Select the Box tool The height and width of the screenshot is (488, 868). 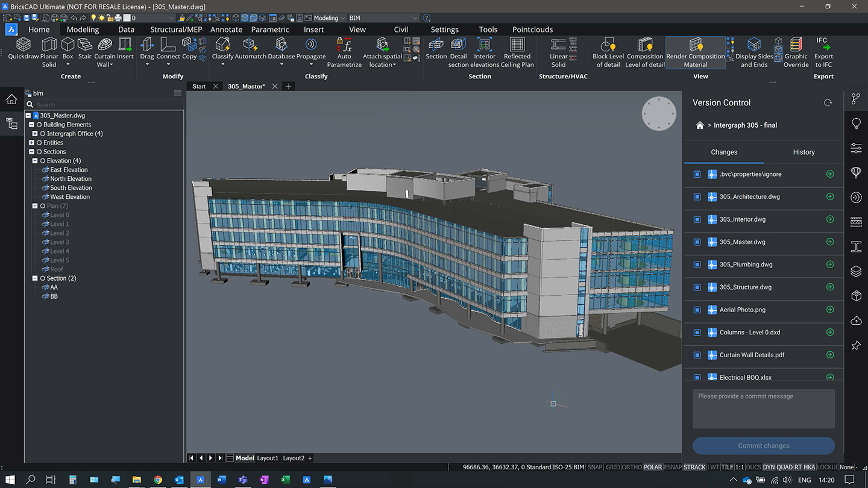coord(68,49)
